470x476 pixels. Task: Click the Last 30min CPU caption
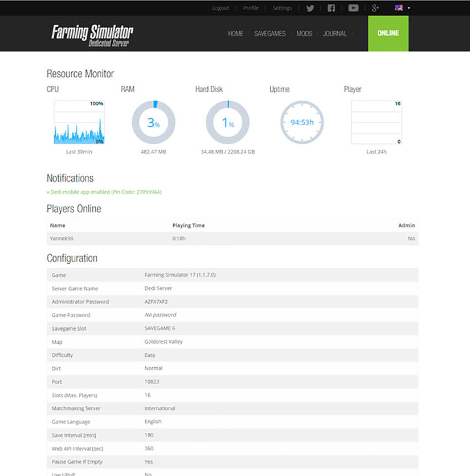(x=79, y=152)
